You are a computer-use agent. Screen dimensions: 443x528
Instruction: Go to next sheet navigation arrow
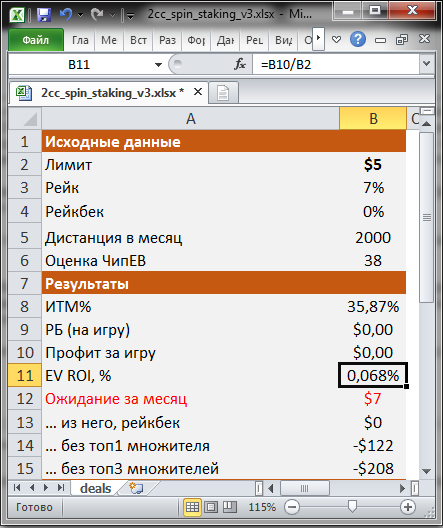pos(46,488)
